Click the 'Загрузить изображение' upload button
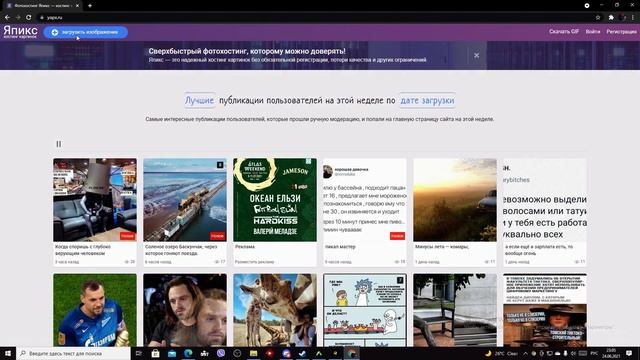640x360 pixels. [x=86, y=32]
